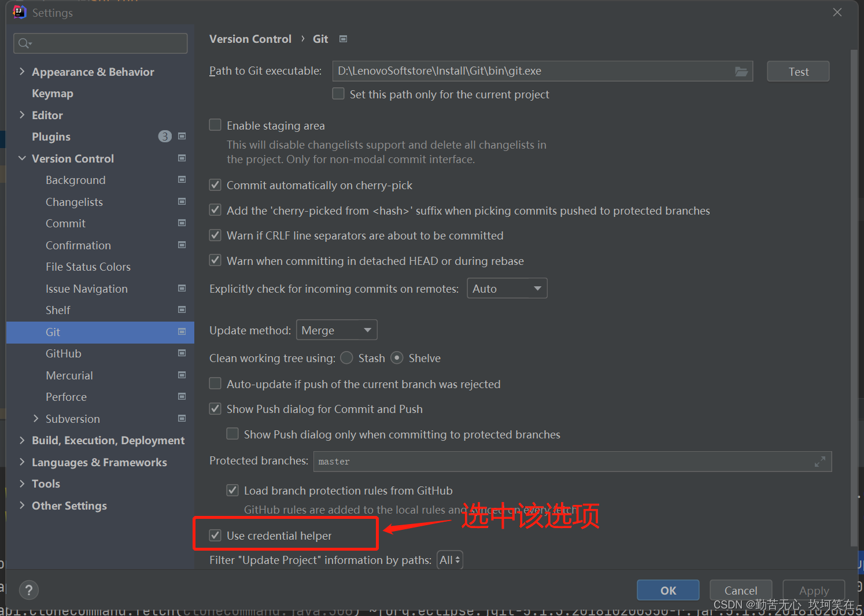864x616 pixels.
Task: Click the vertical scrollbar of the Git settings pane
Action: [854, 298]
